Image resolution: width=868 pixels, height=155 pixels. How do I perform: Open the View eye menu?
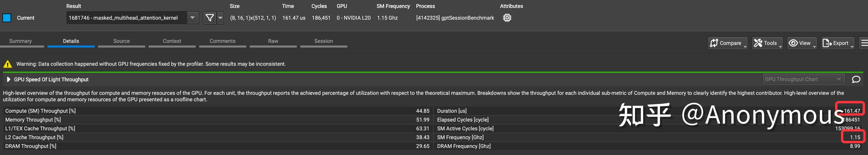click(801, 43)
